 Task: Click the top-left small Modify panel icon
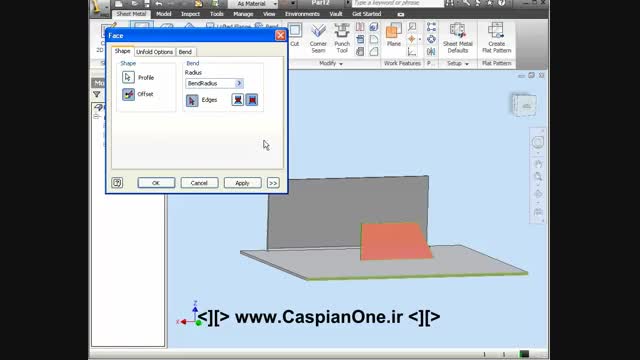click(360, 27)
